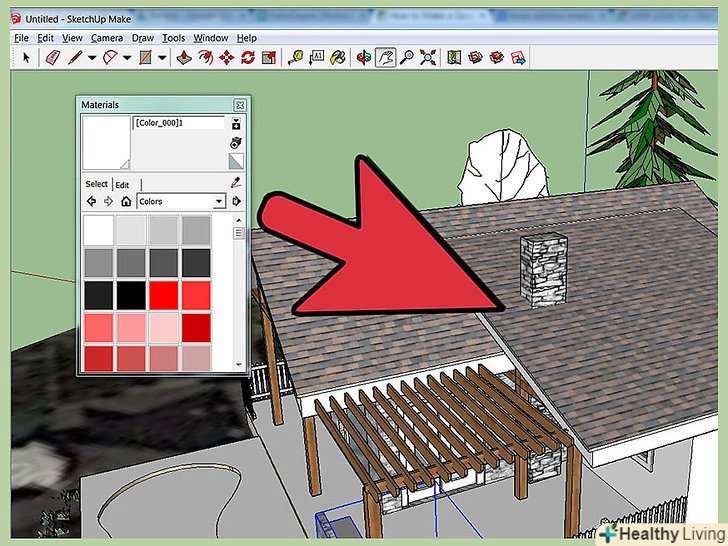Click the materials Forward arrow
728x546 pixels.
coord(109,201)
